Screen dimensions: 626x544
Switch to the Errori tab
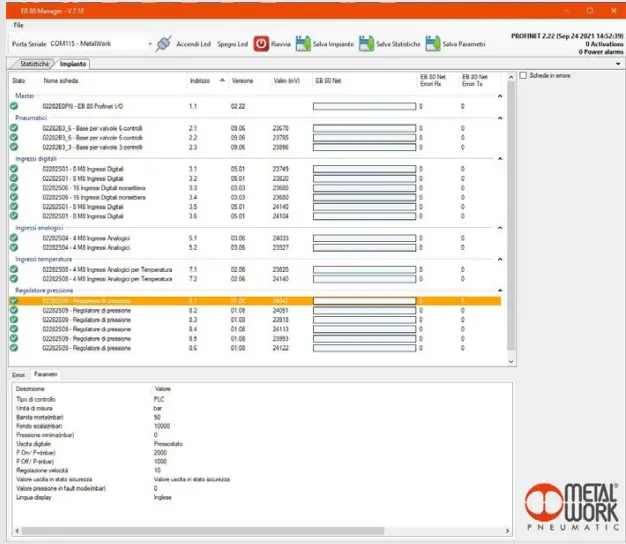[x=18, y=375]
